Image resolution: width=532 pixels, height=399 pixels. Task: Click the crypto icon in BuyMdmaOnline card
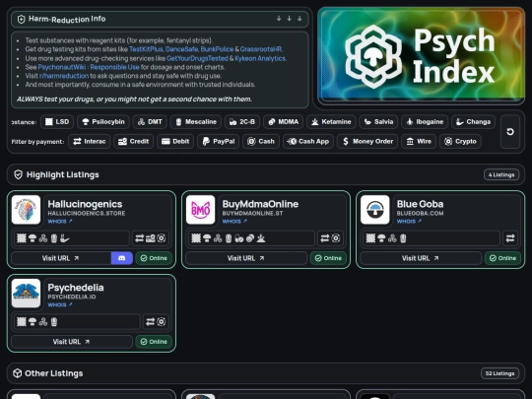(336, 238)
